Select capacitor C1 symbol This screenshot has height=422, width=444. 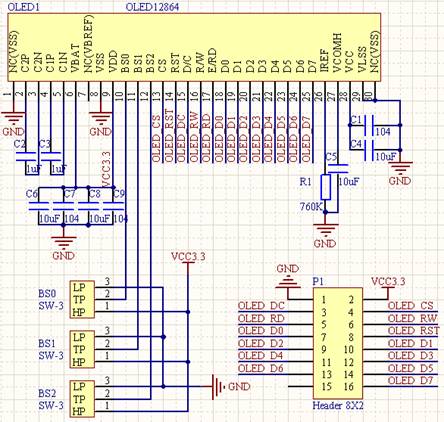point(368,125)
